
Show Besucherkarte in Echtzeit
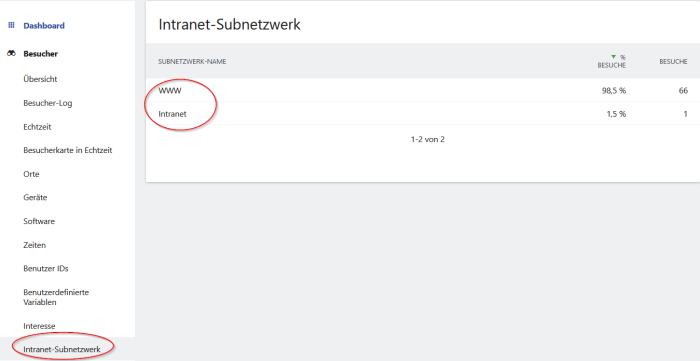pyautogui.click(x=67, y=150)
